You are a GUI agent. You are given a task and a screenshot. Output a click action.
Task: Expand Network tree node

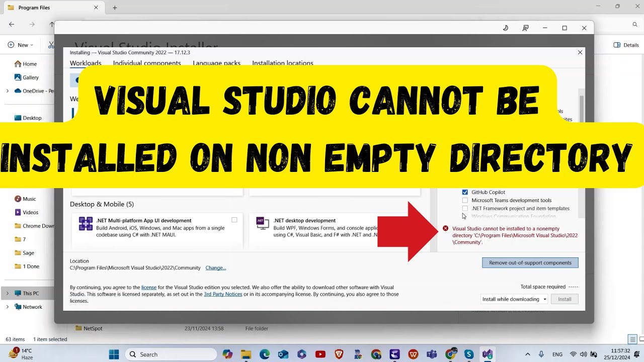tap(7, 307)
